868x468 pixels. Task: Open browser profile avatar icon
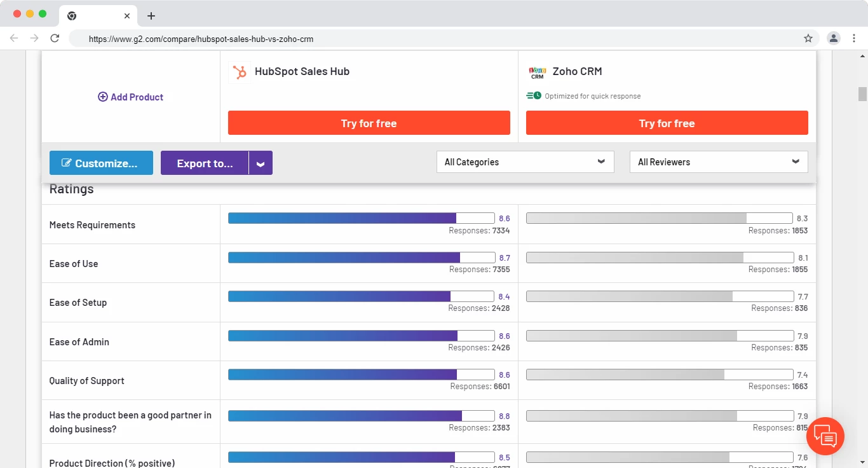pos(833,38)
